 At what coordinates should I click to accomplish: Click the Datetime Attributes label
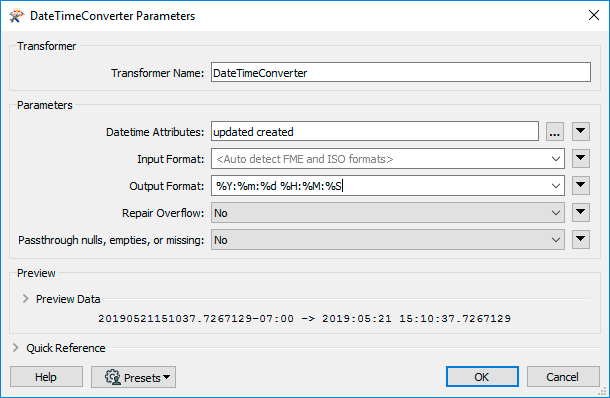155,132
